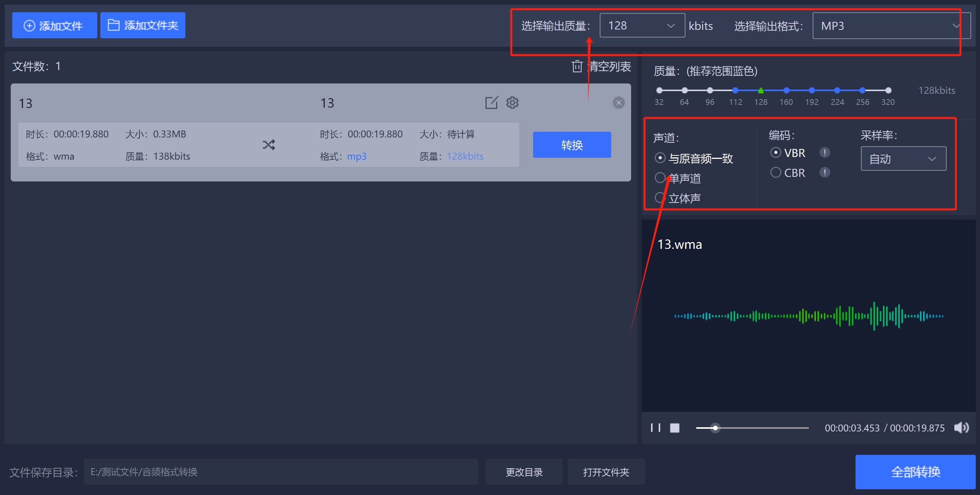Click the save directory path field
This screenshot has height=495, width=980.
click(x=280, y=472)
